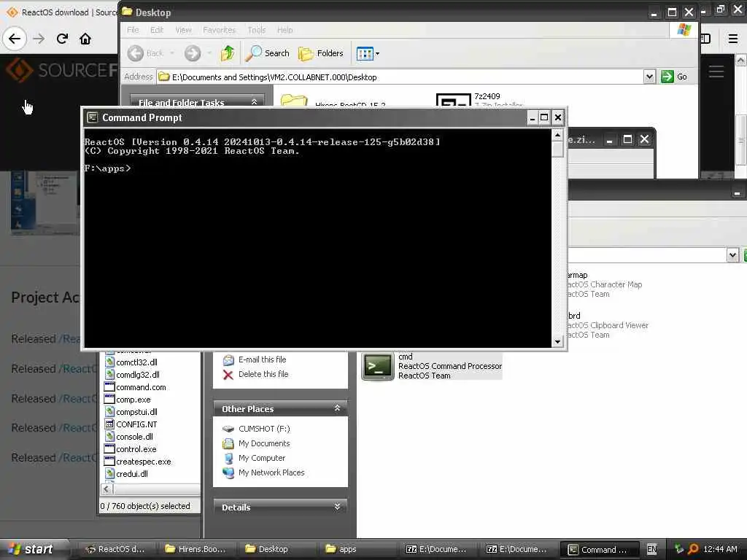Click the network icon in system tray
The width and height of the screenshot is (747, 560).
(x=679, y=549)
